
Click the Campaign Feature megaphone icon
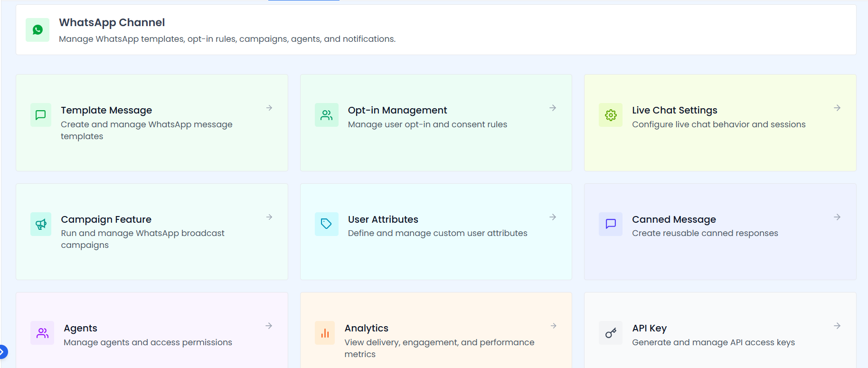[x=41, y=224]
